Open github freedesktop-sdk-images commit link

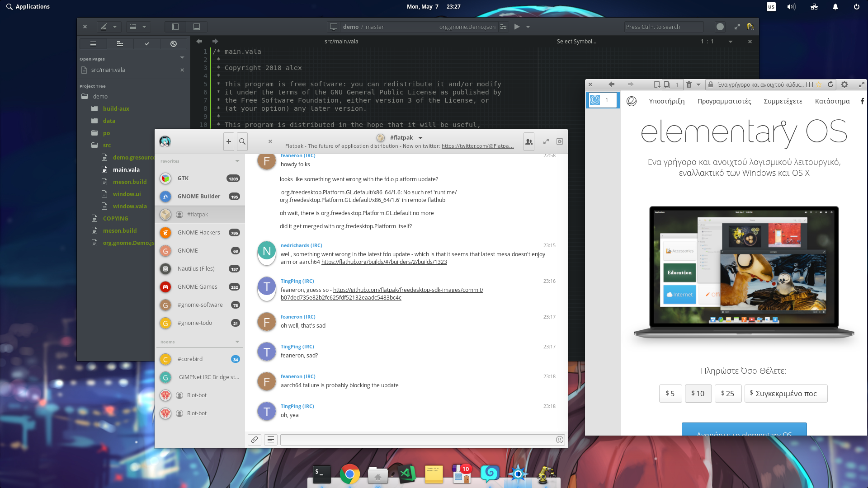[x=382, y=294]
